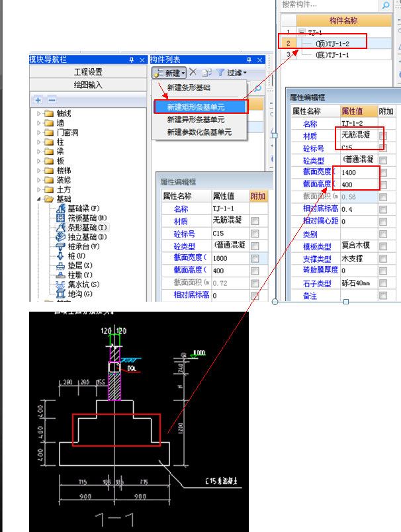
Task: Expand the 楼梯 tree node
Action: 38,170
